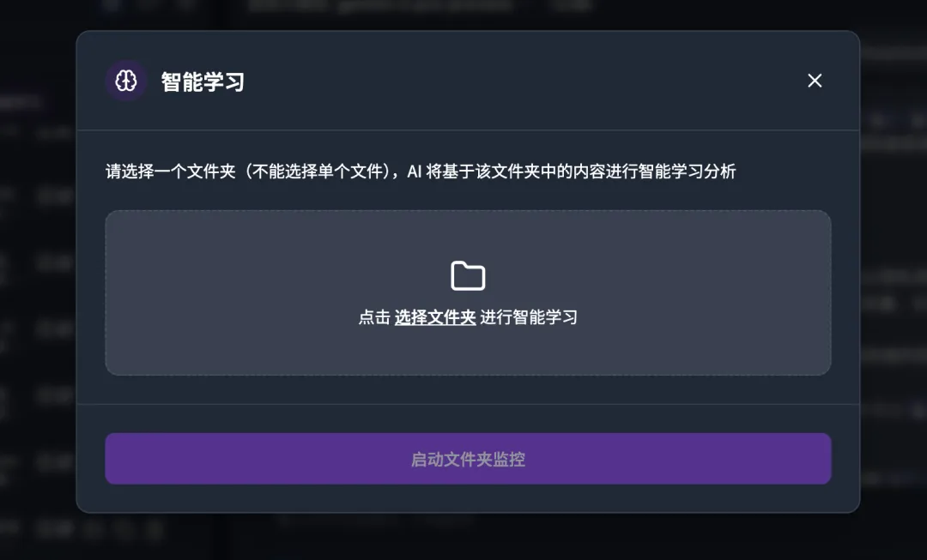Click the 点击 text before the link
The height and width of the screenshot is (560, 927).
pos(374,317)
